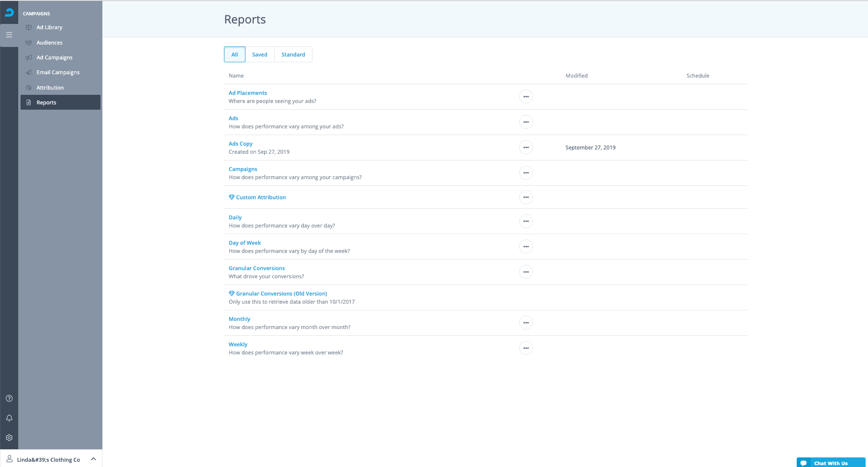Open the Ads report link
This screenshot has width=868, height=467.
(x=234, y=118)
